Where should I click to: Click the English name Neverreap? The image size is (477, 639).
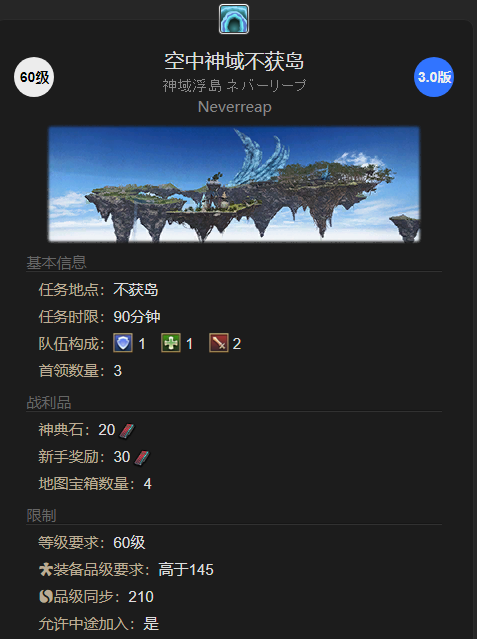pos(234,107)
